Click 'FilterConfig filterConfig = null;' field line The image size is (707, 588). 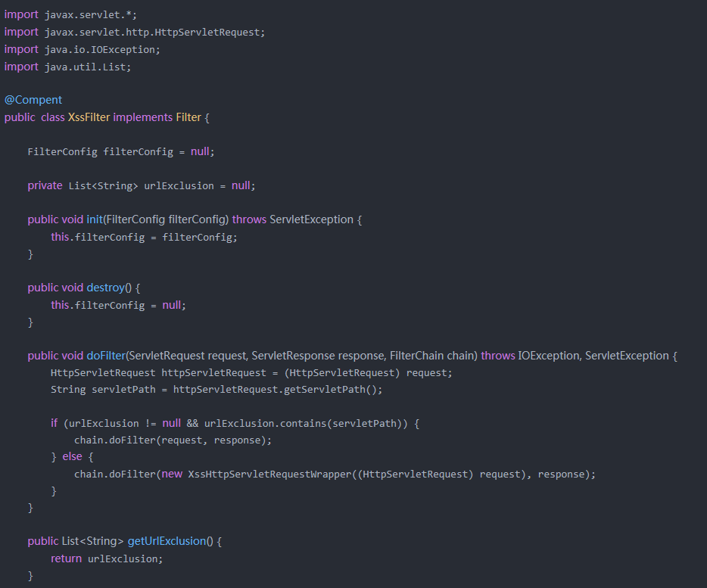click(x=121, y=151)
